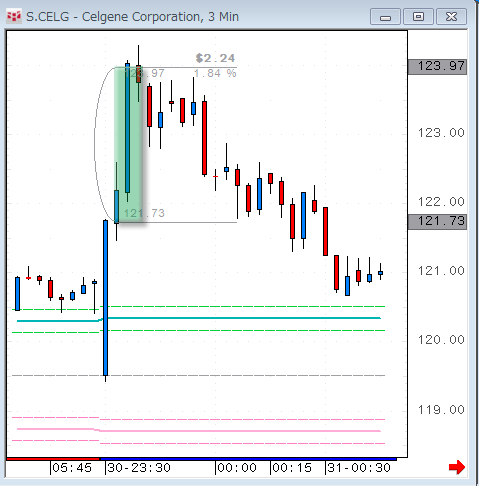
Task: Select the green measurement highlight box
Action: coord(129,145)
